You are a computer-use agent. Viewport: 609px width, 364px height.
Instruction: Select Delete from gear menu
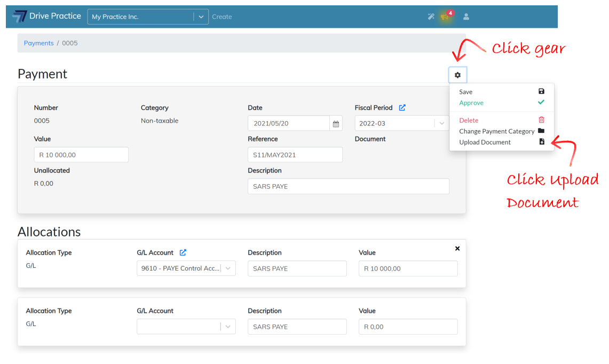tap(502, 120)
